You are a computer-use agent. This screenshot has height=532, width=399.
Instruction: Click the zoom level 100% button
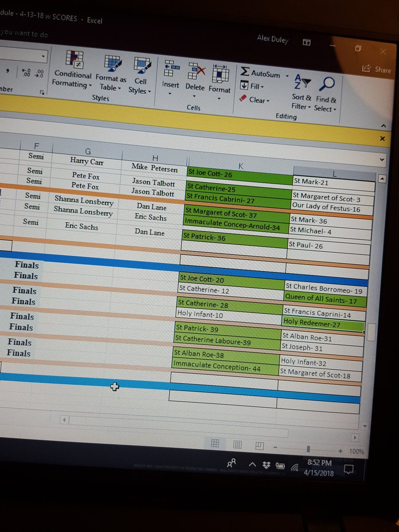point(356,452)
